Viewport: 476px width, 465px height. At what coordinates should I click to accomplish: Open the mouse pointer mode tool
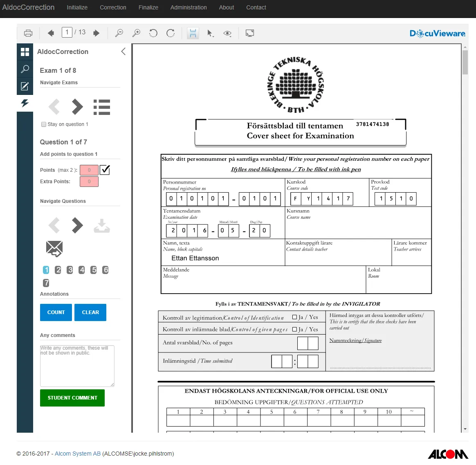click(x=210, y=33)
